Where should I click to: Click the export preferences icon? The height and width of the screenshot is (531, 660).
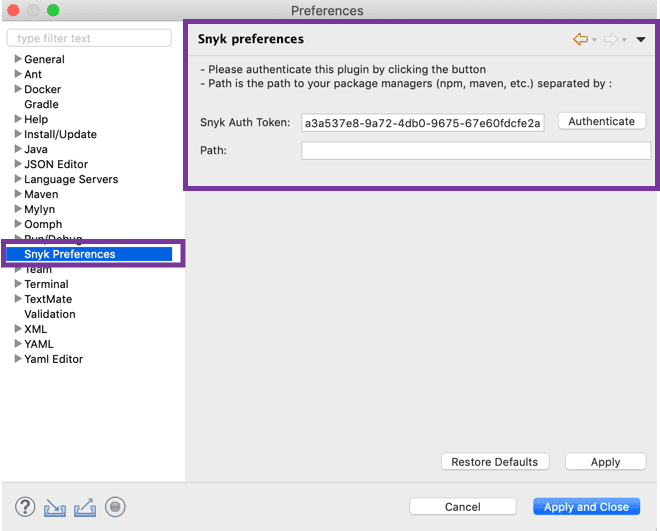click(85, 507)
